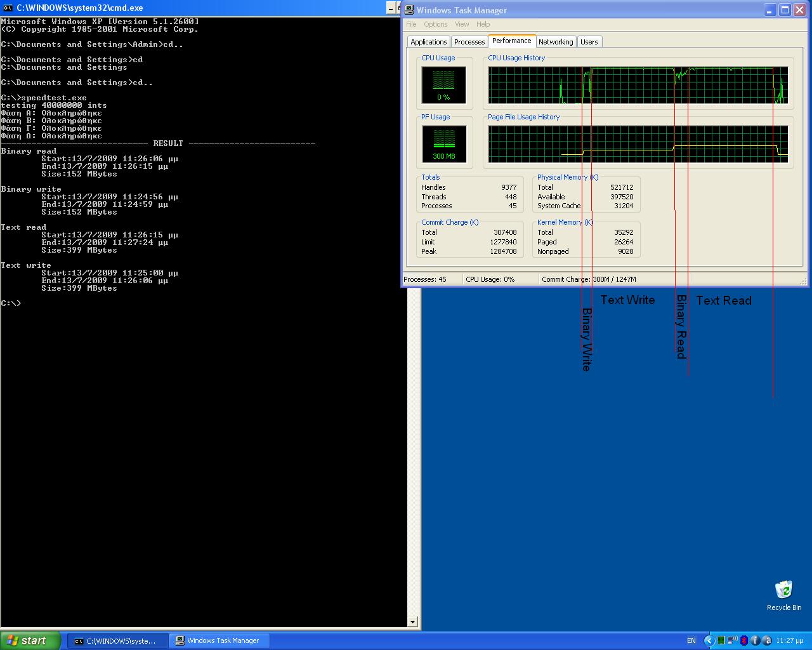Click 'Commit Charge: 300M / 1247M' status text
The width and height of the screenshot is (812, 650).
pos(589,279)
